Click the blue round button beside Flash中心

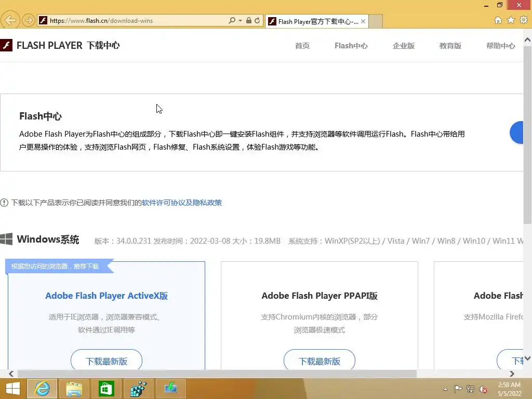(517, 132)
